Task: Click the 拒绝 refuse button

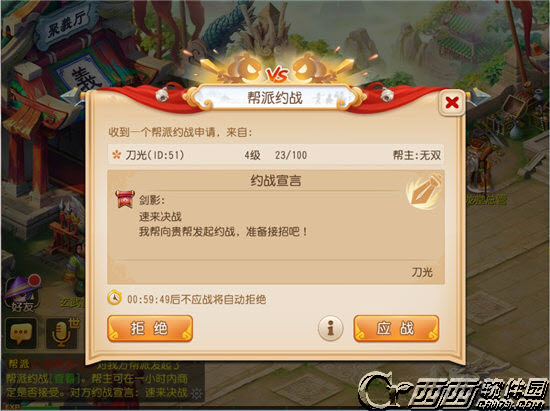Action: click(x=150, y=329)
